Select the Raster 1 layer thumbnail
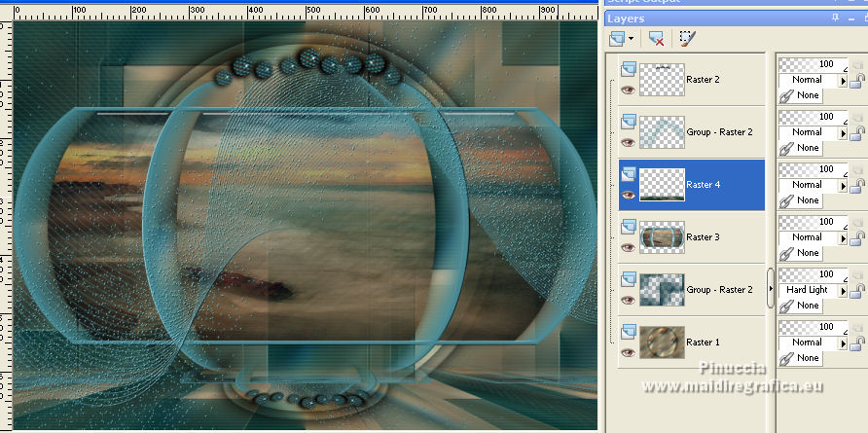The width and height of the screenshot is (868, 433). coord(662,343)
